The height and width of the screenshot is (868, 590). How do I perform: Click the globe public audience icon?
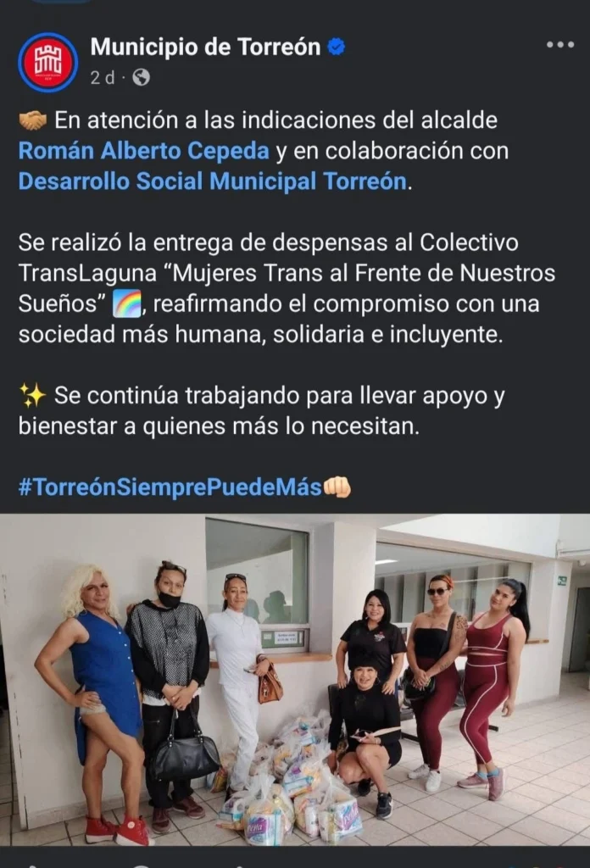click(x=141, y=77)
